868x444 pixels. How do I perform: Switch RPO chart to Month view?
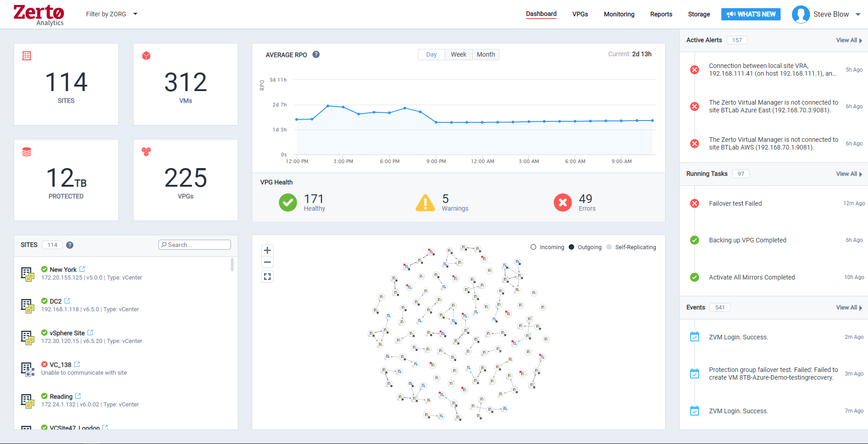485,54
